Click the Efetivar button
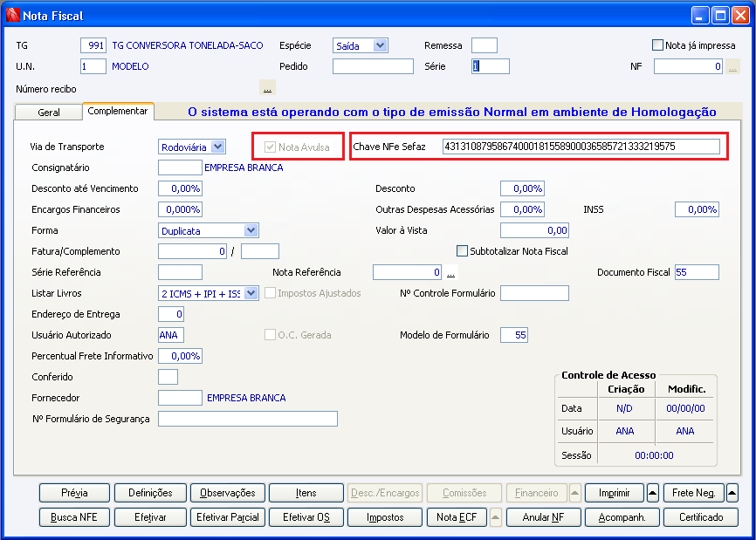756x540 pixels. point(150,517)
